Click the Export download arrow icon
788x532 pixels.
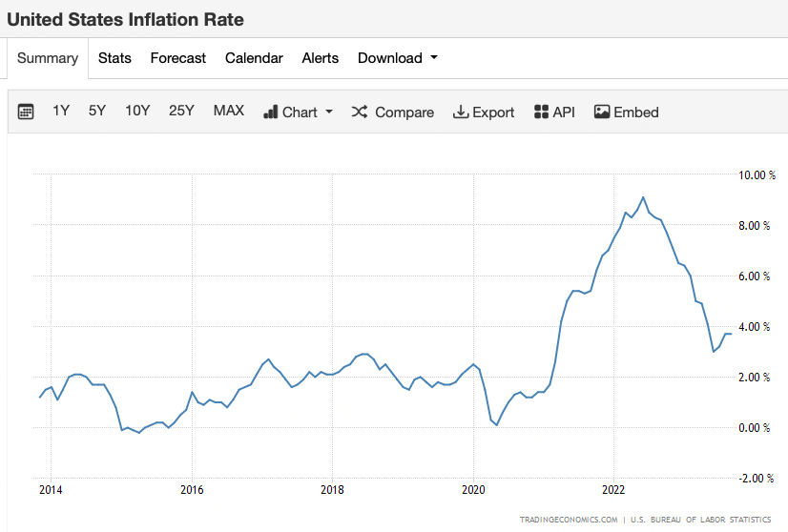460,112
